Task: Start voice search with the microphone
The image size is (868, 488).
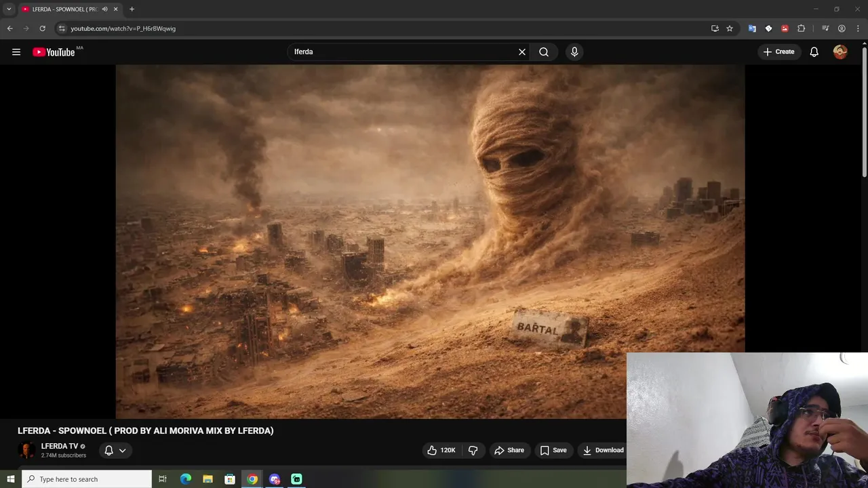Action: pos(574,52)
